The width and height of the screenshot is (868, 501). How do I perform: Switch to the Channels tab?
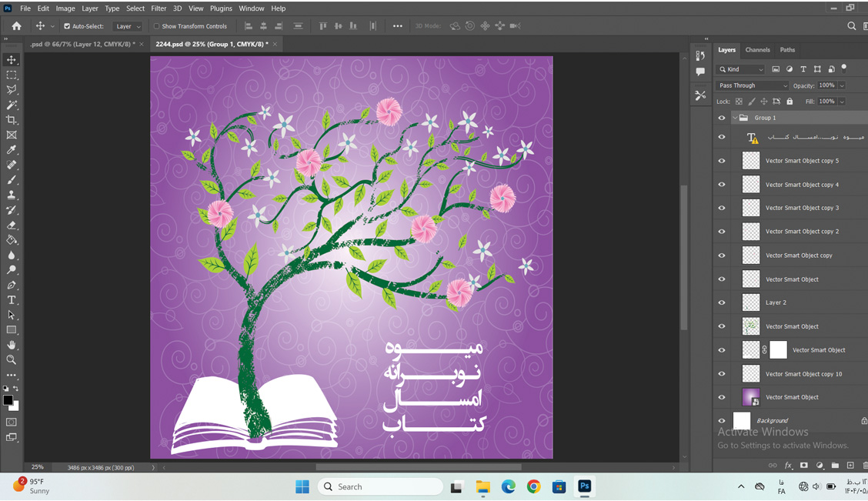(x=757, y=50)
